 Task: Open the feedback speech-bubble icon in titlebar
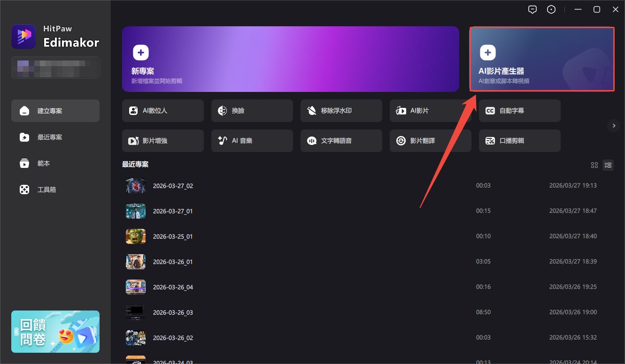tap(532, 9)
